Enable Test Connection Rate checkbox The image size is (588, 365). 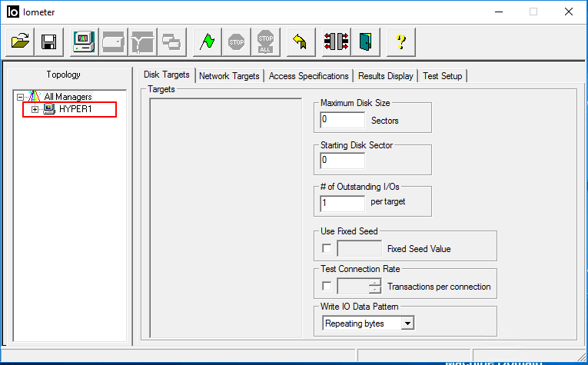[327, 287]
